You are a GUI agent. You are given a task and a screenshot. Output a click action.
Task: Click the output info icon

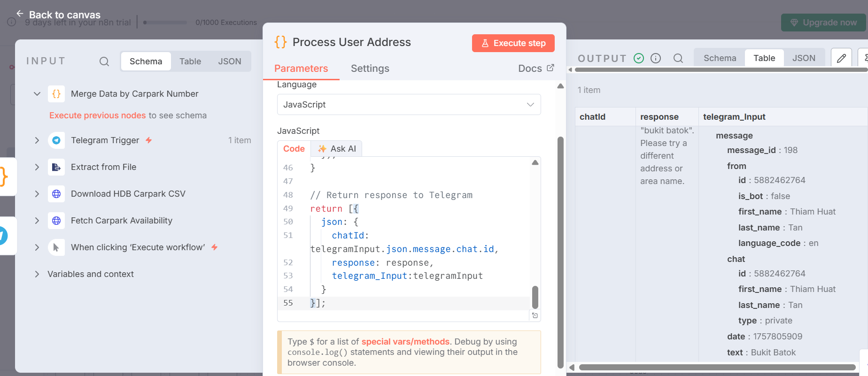click(x=656, y=58)
